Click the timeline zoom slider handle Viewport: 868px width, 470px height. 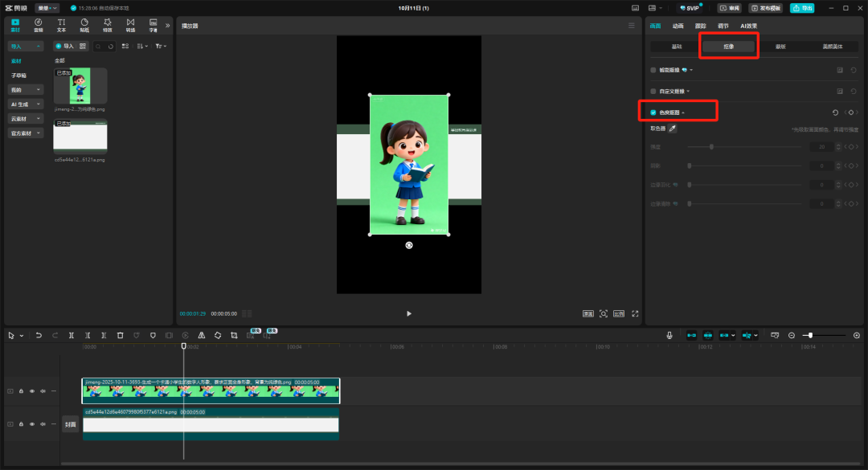pos(811,335)
